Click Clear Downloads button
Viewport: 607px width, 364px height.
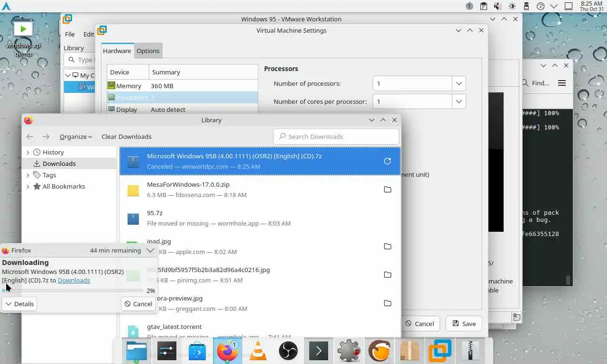[127, 136]
